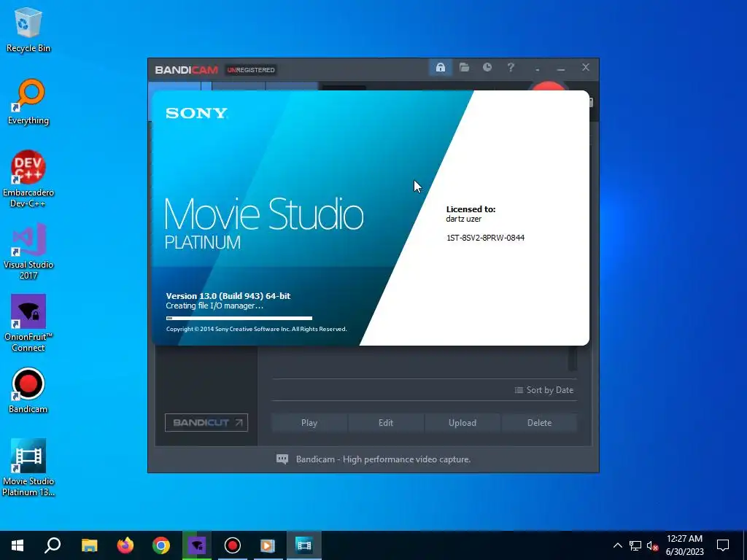Open the Sort by Date list option
The image size is (747, 560).
[x=544, y=390]
